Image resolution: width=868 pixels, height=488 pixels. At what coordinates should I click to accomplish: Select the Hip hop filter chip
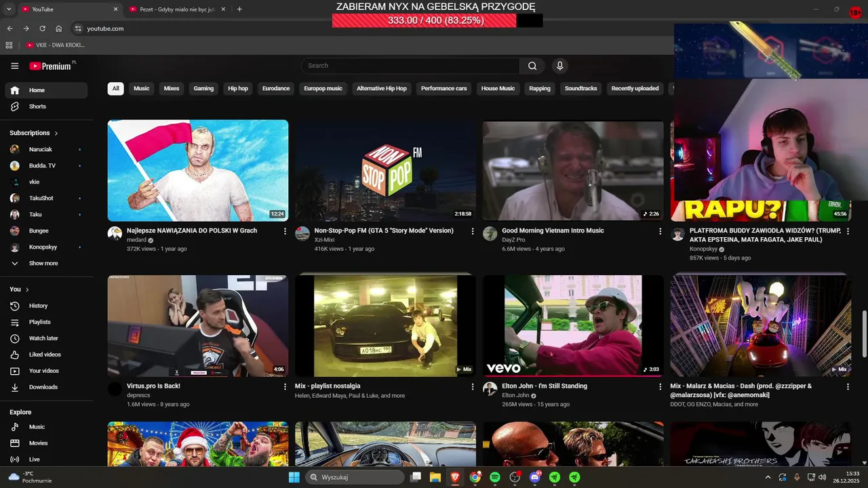[x=238, y=89]
